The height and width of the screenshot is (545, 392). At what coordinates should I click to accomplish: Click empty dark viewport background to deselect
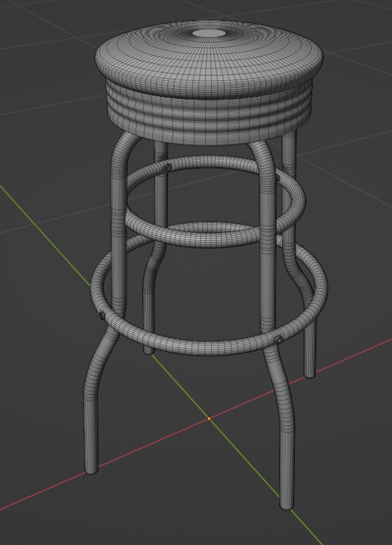[x=348, y=452]
